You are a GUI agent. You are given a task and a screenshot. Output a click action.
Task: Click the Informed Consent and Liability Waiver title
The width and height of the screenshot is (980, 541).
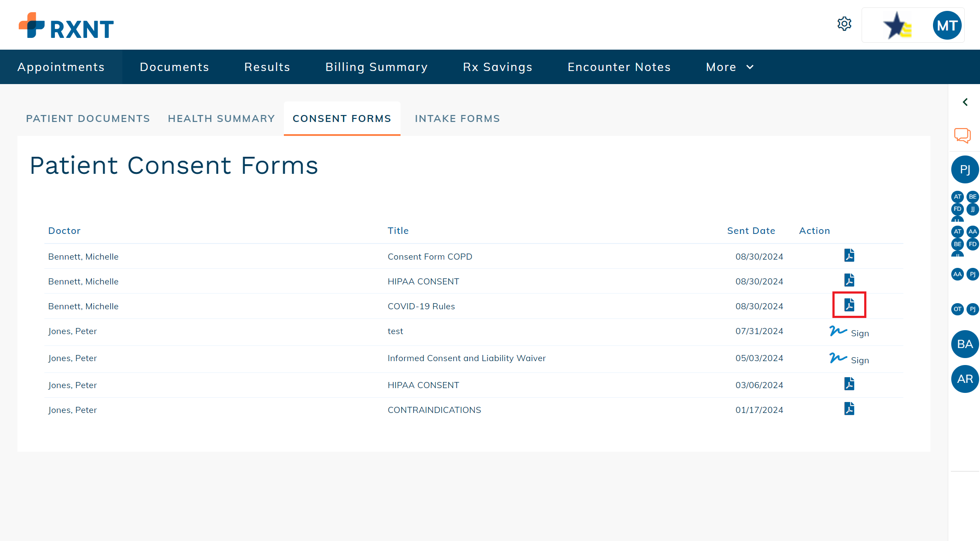[466, 358]
